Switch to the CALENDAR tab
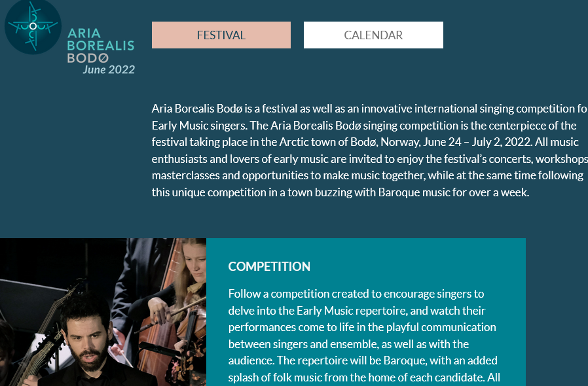 (373, 35)
